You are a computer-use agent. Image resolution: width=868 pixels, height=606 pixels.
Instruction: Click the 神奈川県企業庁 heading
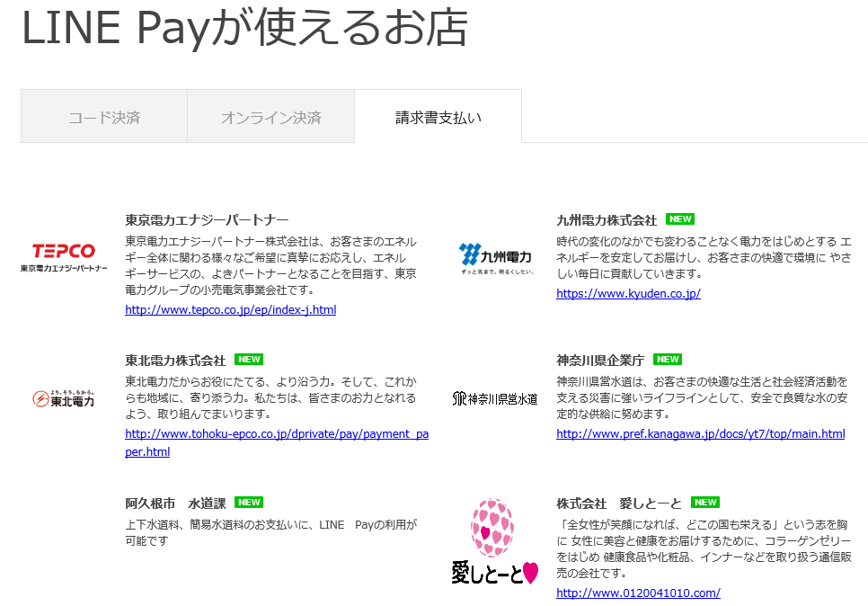[x=600, y=360]
